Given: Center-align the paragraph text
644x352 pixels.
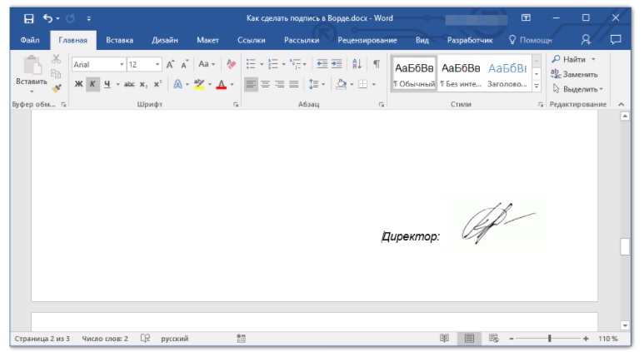Looking at the screenshot, I should click(x=265, y=84).
